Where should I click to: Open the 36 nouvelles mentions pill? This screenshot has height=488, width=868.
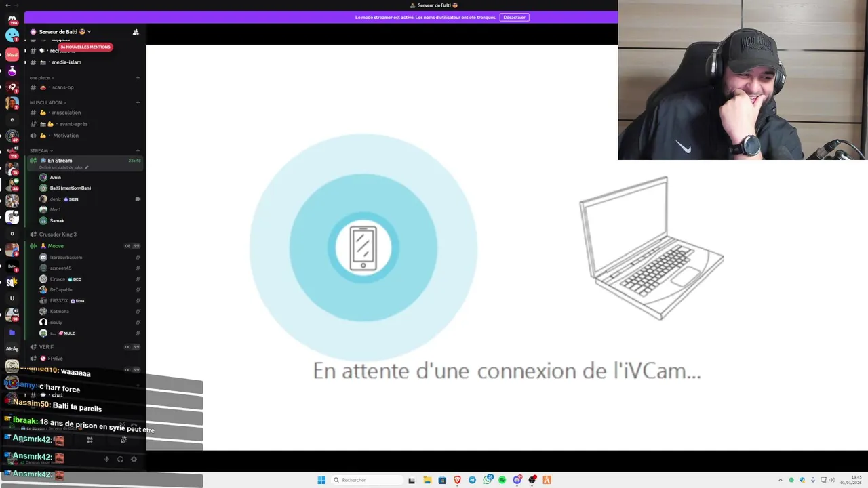pos(85,47)
